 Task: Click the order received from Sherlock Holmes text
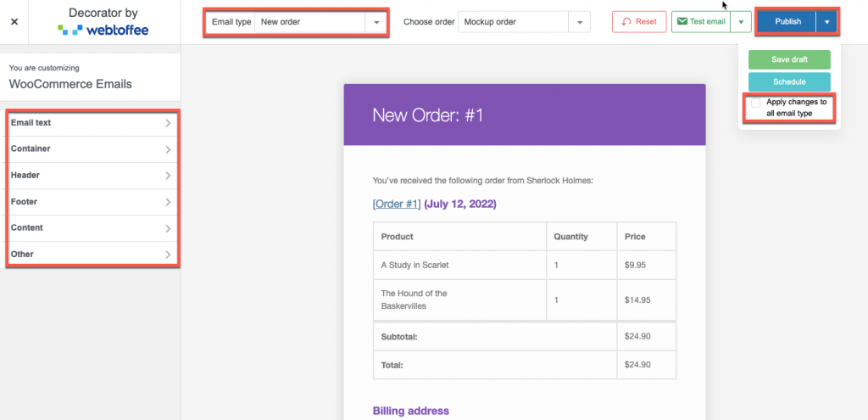tap(482, 181)
